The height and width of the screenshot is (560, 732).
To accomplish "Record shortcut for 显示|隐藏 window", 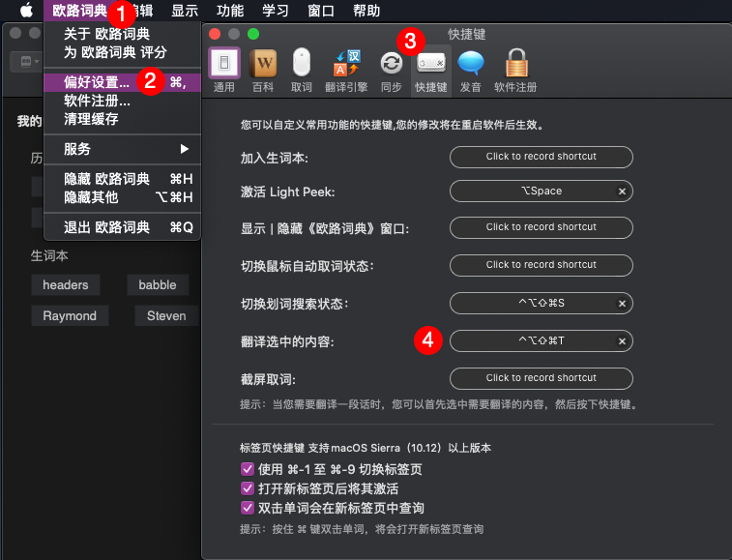I will click(x=542, y=227).
